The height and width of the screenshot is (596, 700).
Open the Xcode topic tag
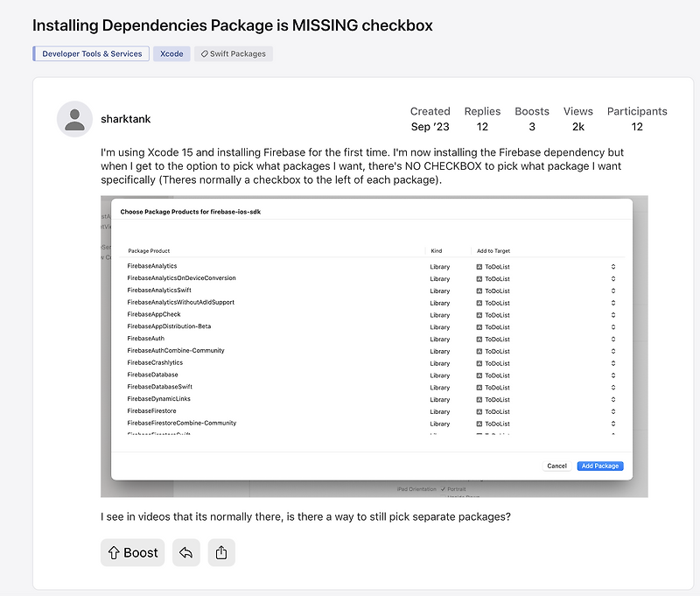[x=171, y=53]
